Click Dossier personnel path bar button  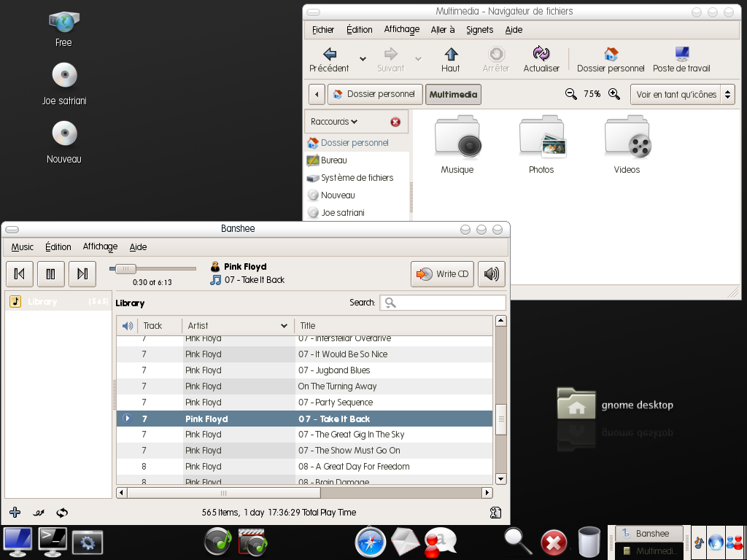pyautogui.click(x=375, y=94)
